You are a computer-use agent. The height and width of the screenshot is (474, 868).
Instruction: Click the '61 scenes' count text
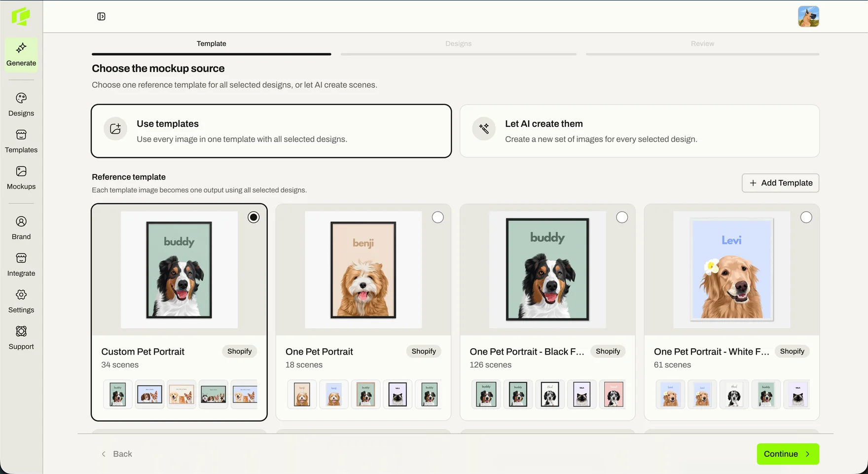tap(672, 365)
